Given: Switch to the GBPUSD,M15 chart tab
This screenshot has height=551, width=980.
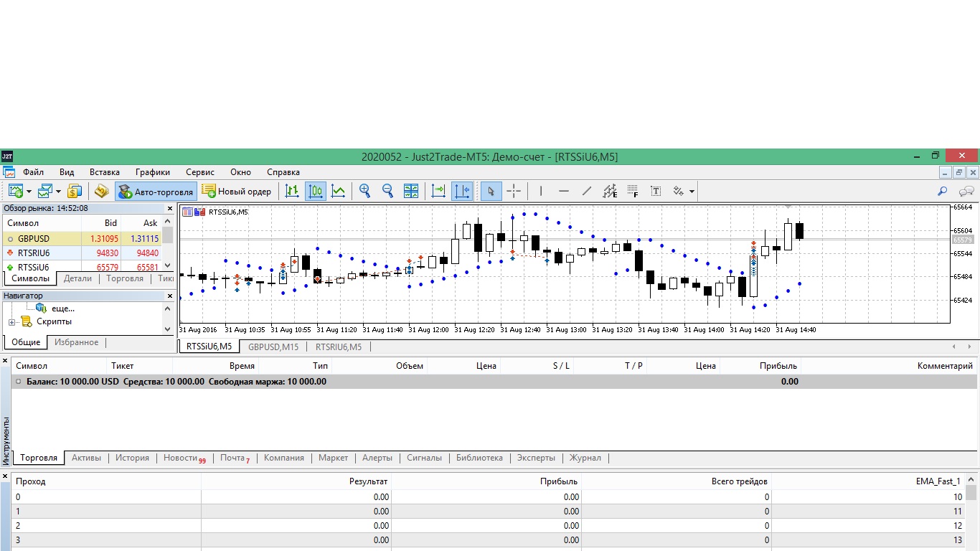Looking at the screenshot, I should coord(273,347).
